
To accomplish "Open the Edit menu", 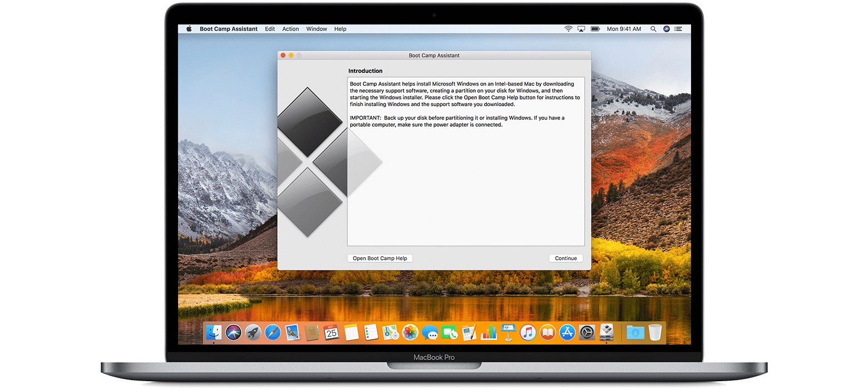I will click(270, 29).
